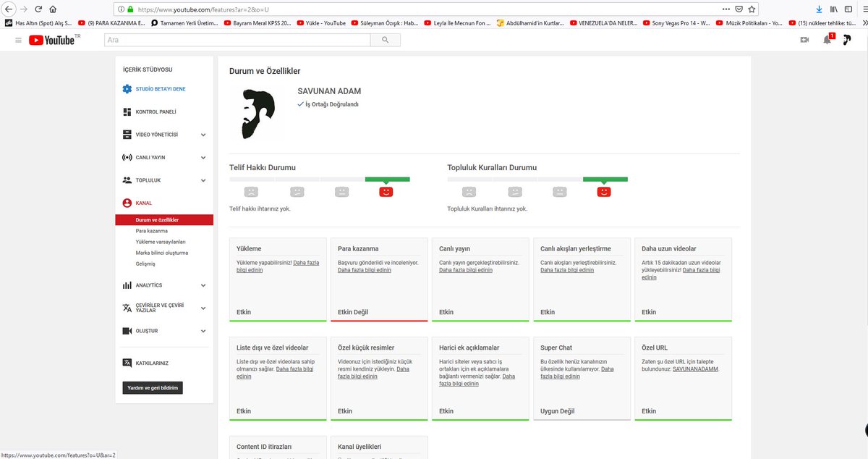The image size is (868, 459).
Task: Click the SAVUNAN ADAM channel name
Action: [329, 91]
